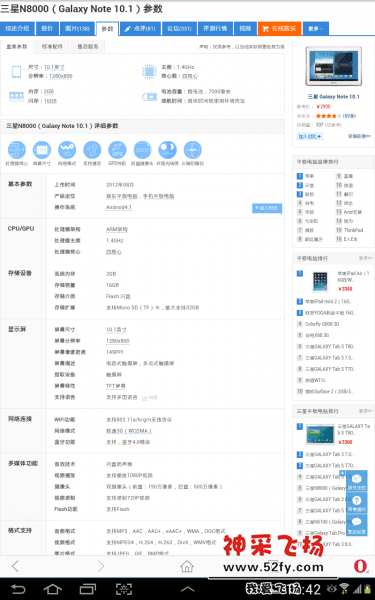Tap the Android system back button
375x600 pixels.
tap(18, 589)
